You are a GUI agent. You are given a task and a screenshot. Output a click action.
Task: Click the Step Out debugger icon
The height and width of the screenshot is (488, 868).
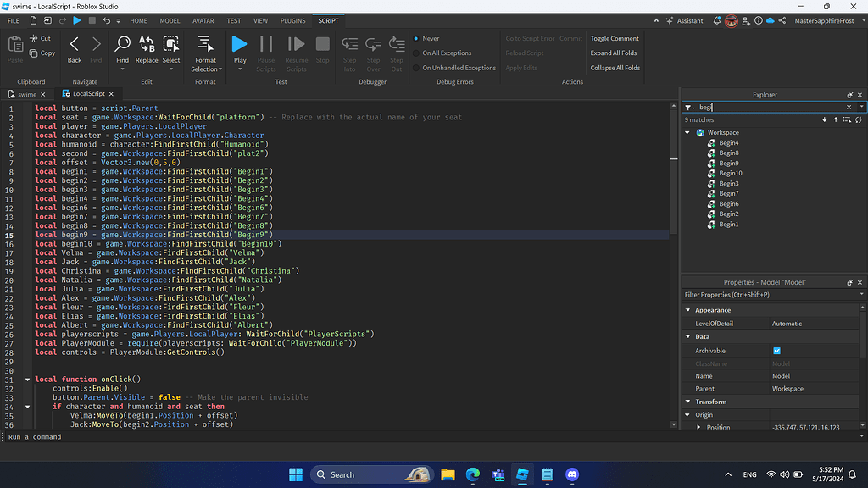pos(397,44)
